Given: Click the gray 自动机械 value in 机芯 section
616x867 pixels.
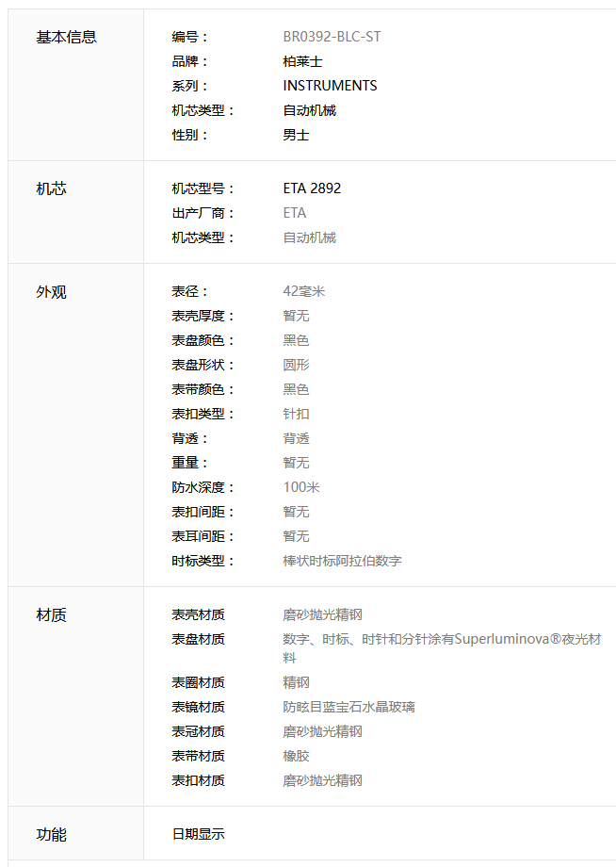Looking at the screenshot, I should tap(309, 237).
